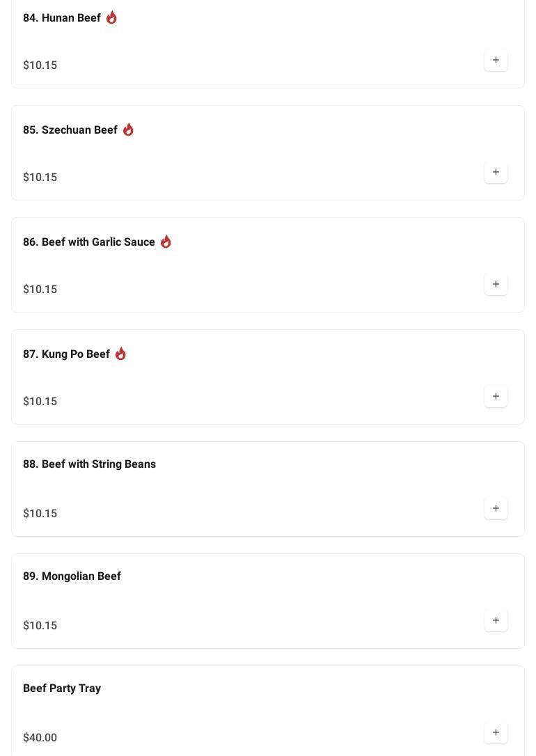This screenshot has height=756, width=536.
Task: Click the flame icon next to Szechuan Beef
Action: [128, 129]
